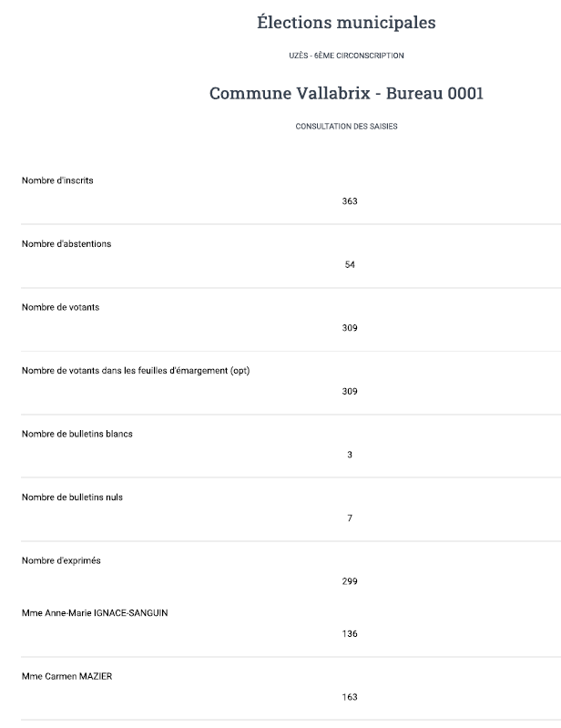Click the expressed votes value 299

[x=350, y=581]
